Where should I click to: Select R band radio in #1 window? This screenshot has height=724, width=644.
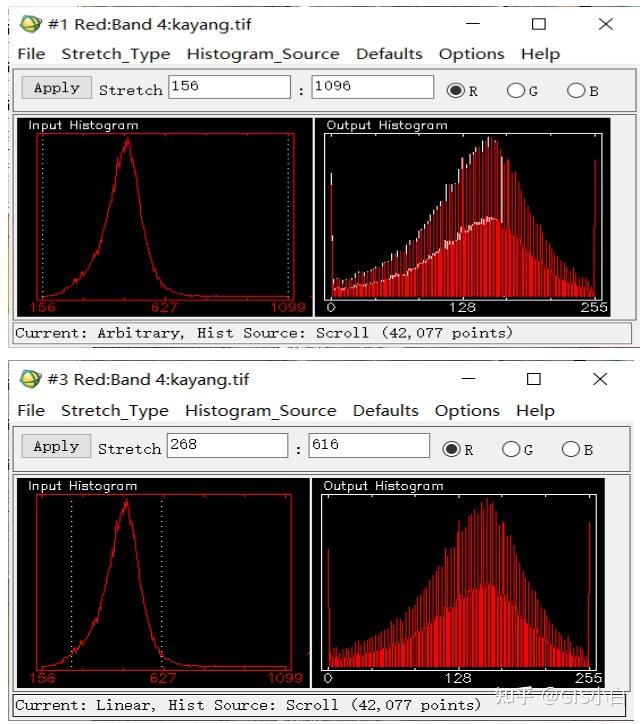pos(456,90)
